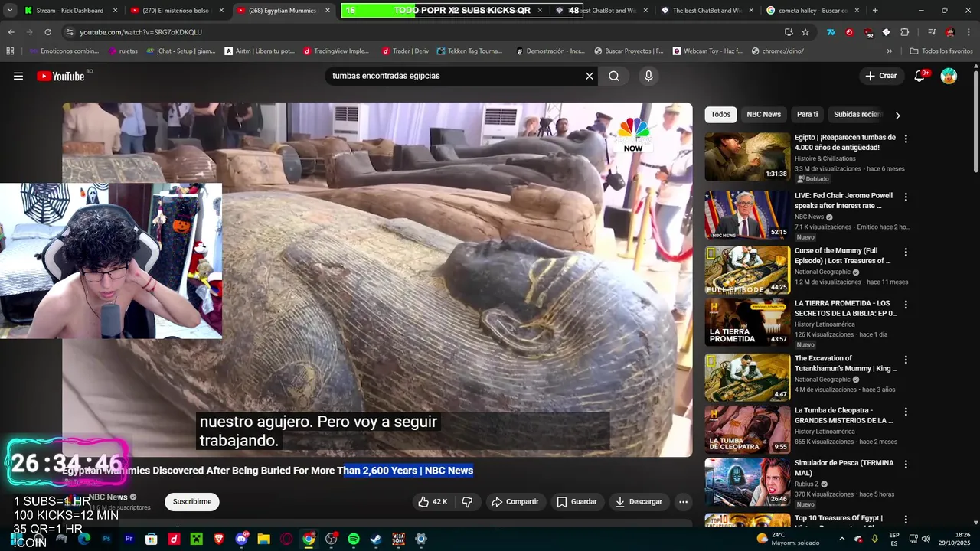
Task: Open Premiere Pro from the taskbar
Action: click(x=129, y=539)
